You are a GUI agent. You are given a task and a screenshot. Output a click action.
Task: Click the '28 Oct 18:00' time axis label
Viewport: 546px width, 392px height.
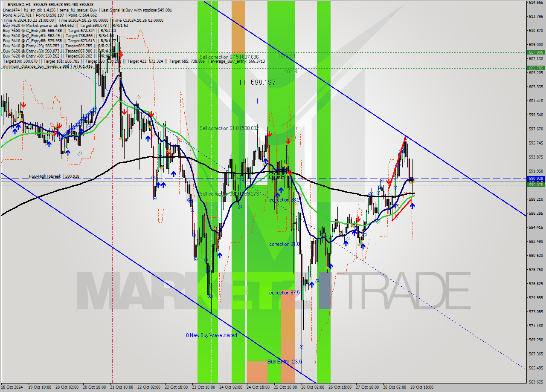(x=422, y=387)
